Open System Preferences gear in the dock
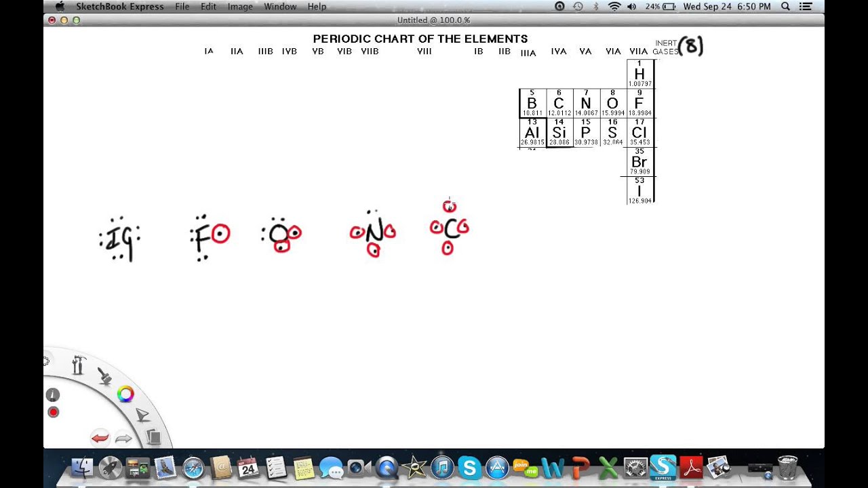This screenshot has height=488, width=868. [x=635, y=468]
